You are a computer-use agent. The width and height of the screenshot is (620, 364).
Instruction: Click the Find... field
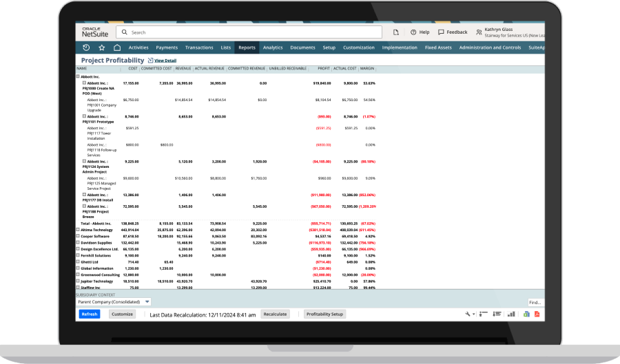(x=536, y=302)
